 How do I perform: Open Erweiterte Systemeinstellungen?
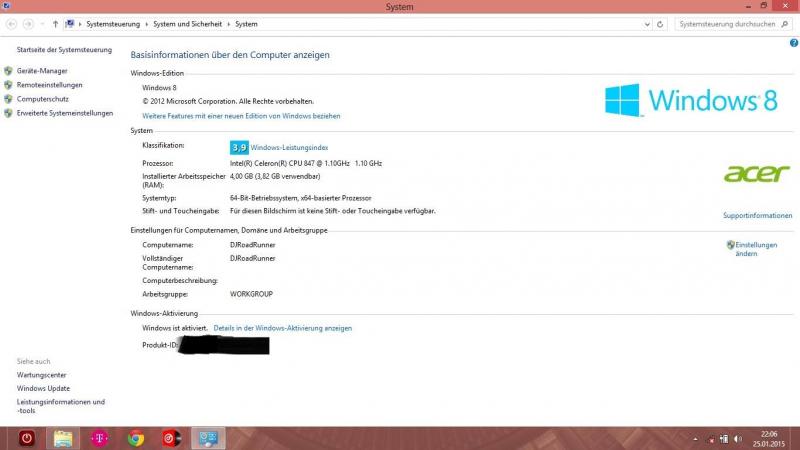tap(65, 113)
